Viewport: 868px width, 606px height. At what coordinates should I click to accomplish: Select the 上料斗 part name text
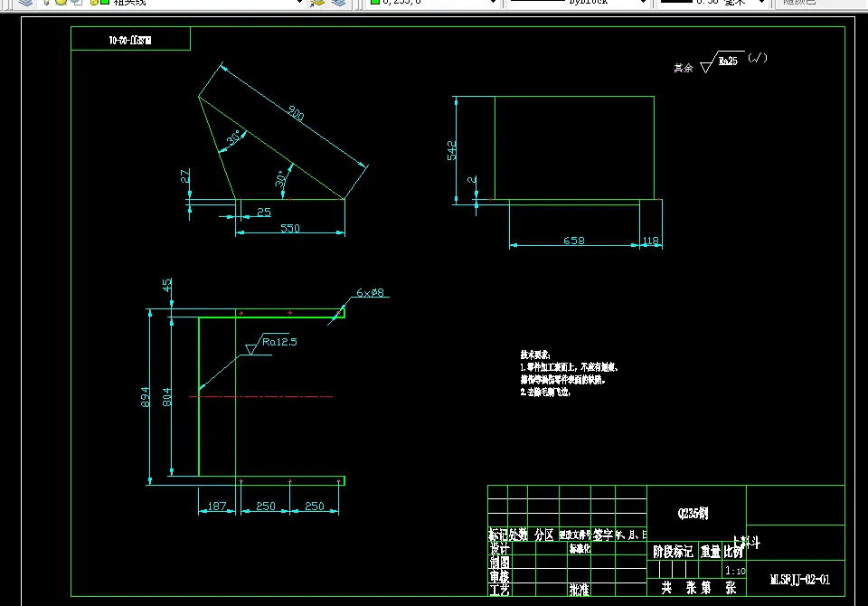746,543
